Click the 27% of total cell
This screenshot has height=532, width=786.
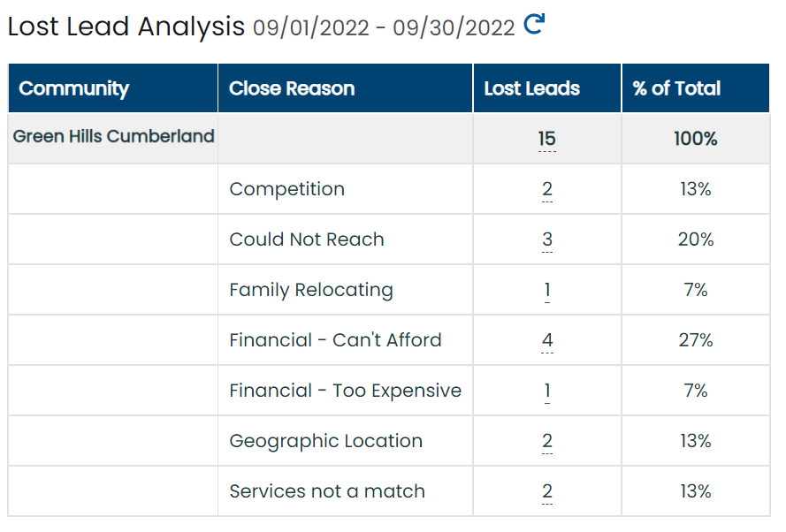pyautogui.click(x=696, y=340)
